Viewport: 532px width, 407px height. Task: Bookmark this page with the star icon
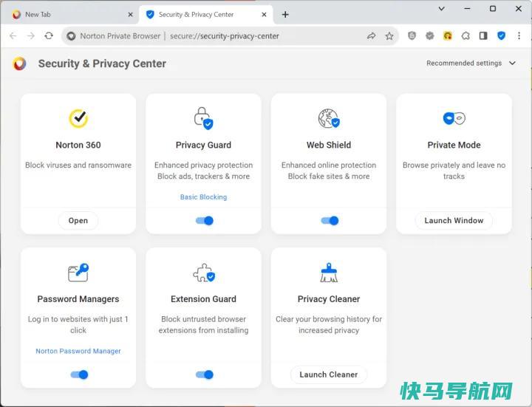(389, 35)
